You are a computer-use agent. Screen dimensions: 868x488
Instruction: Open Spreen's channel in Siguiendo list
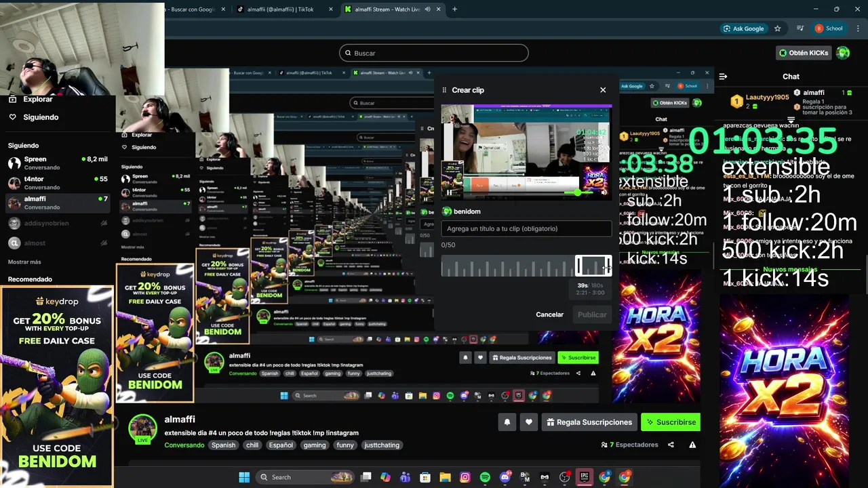(x=58, y=163)
